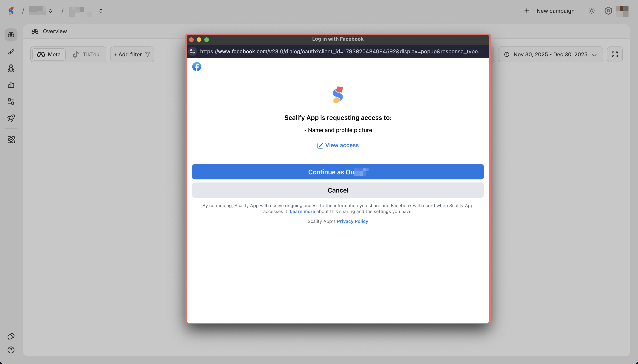Toggle the light/dark theme sun icon
Screen dimensions: 638x364
click(x=591, y=11)
